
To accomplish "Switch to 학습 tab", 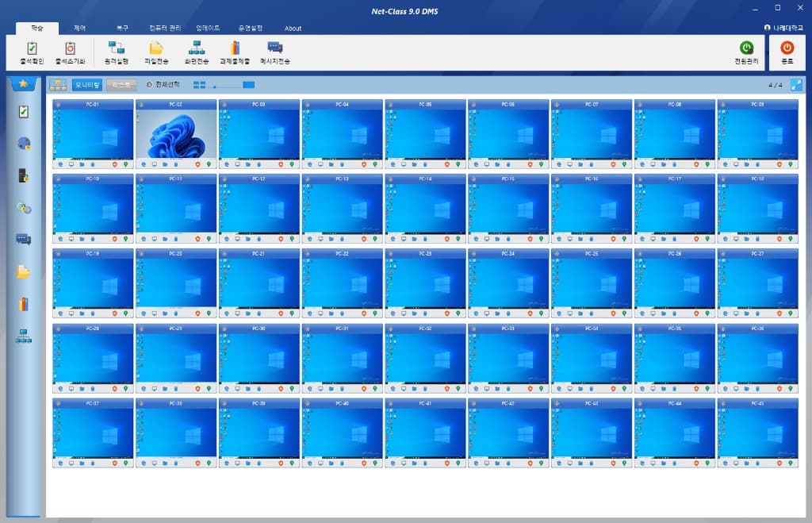I will [37, 28].
